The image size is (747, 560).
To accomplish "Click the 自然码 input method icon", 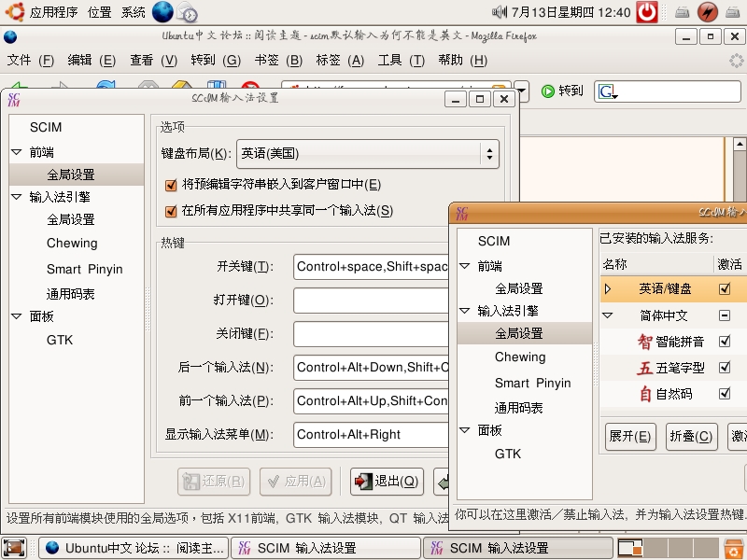I will click(645, 394).
